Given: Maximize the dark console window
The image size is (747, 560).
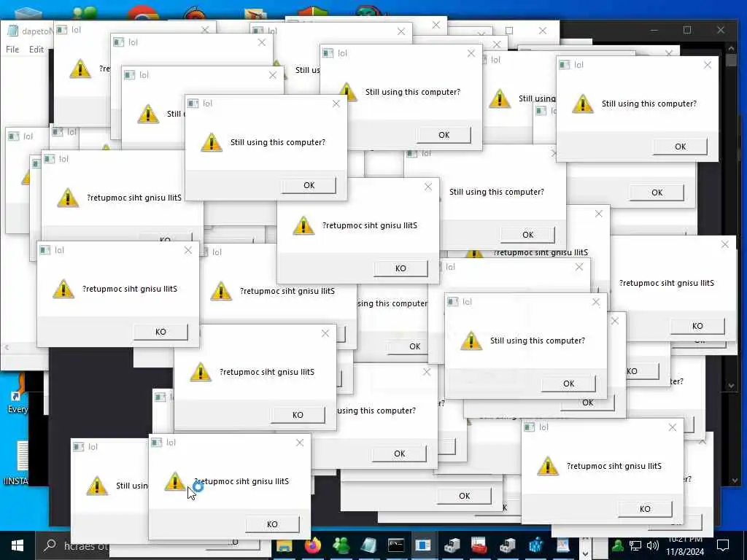Looking at the screenshot, I should click(687, 30).
